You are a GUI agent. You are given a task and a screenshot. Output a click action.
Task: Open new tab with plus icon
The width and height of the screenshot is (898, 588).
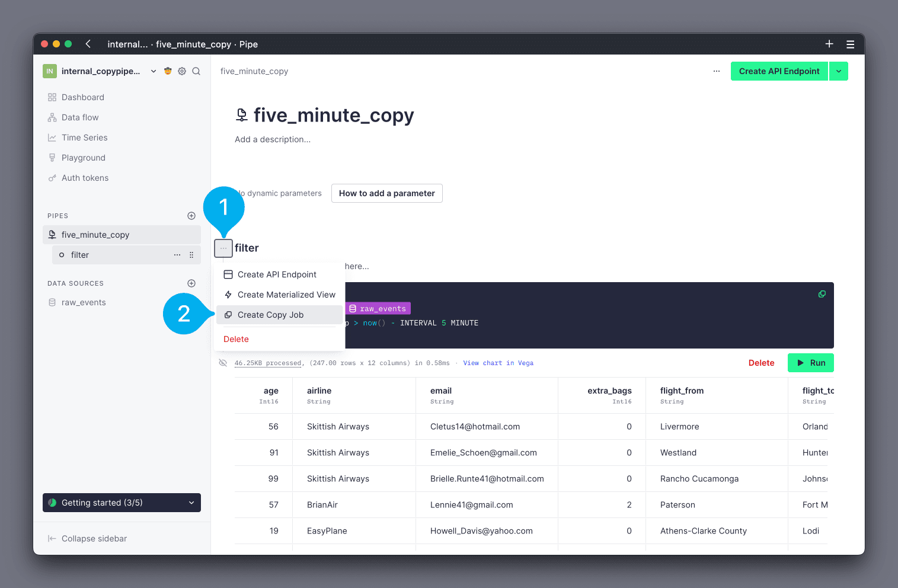[x=829, y=44]
